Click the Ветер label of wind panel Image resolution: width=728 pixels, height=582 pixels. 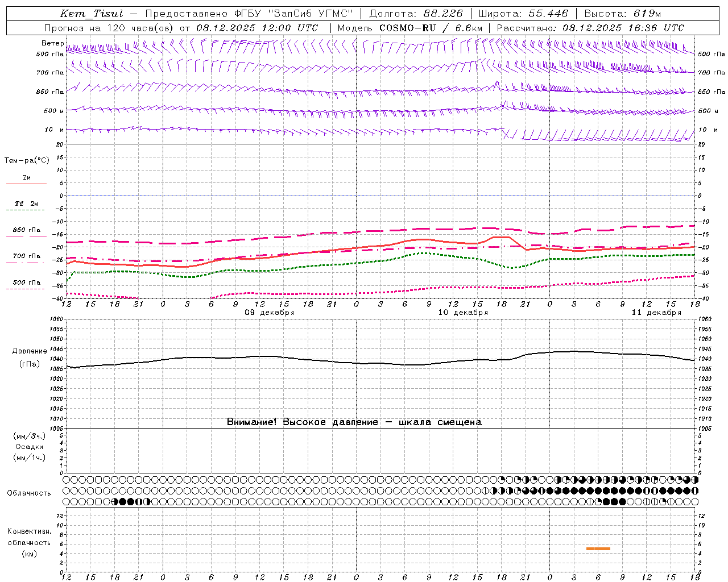[53, 43]
